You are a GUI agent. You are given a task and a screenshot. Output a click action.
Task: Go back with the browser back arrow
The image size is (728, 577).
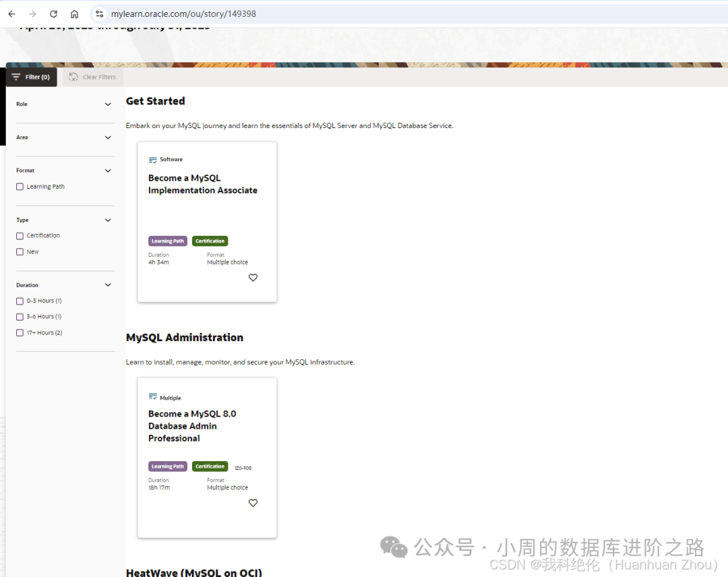point(12,14)
